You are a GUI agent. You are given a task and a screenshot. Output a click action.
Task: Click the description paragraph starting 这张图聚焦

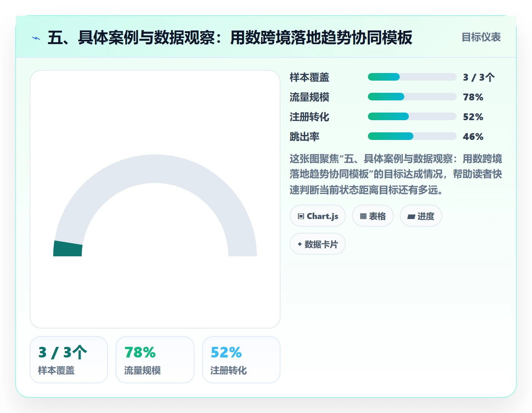(x=396, y=174)
